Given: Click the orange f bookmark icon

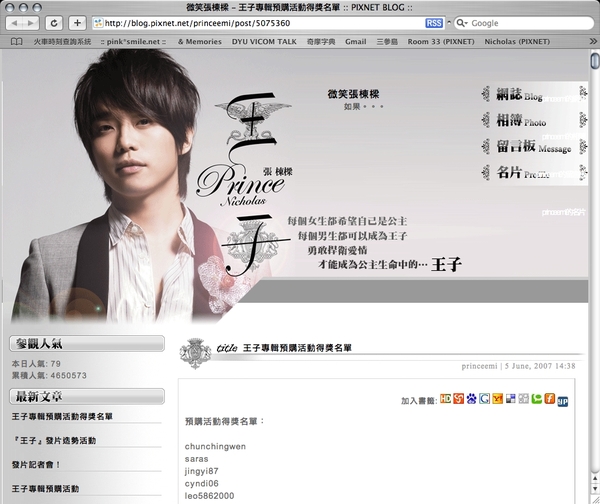Looking at the screenshot, I should coord(549,399).
